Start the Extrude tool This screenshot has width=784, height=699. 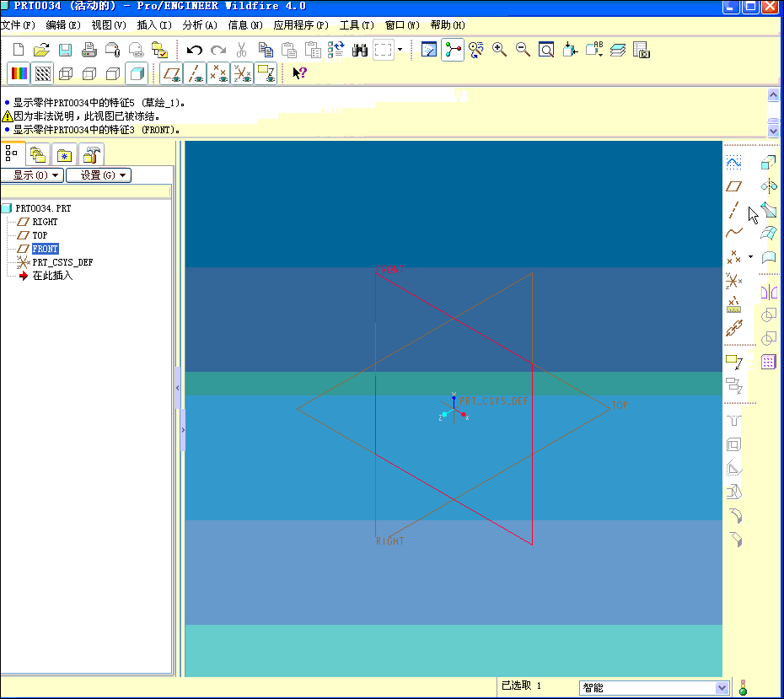coord(769,162)
